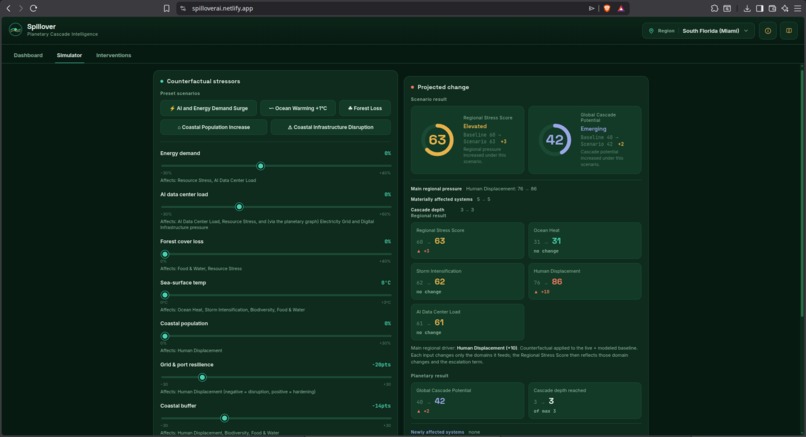Screen dimensions: 806x437
Task: Click the send icon in address bar
Action: (x=591, y=8)
